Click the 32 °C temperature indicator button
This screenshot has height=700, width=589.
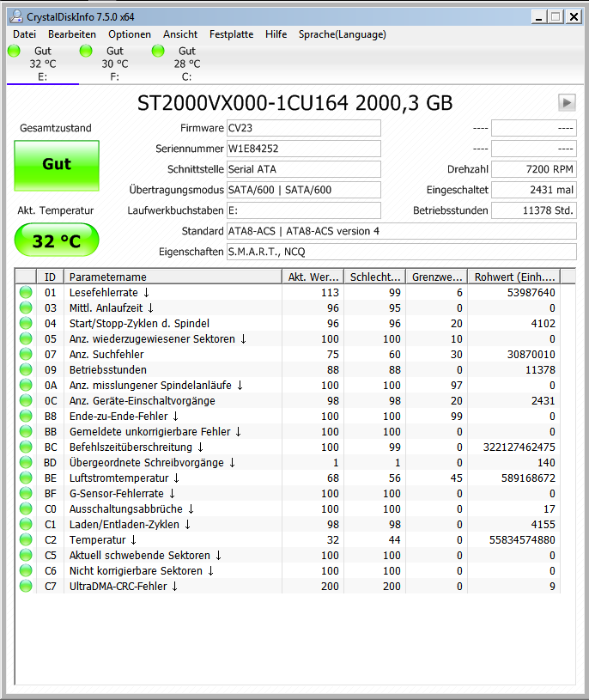point(57,240)
